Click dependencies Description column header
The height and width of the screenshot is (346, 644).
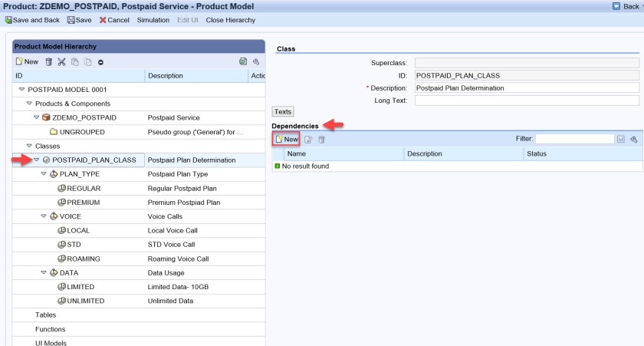463,153
